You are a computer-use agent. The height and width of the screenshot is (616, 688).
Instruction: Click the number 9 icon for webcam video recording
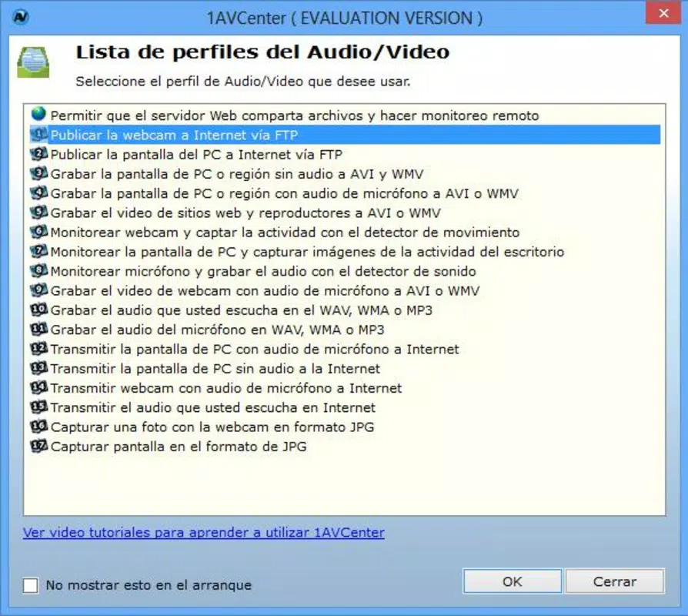(38, 290)
